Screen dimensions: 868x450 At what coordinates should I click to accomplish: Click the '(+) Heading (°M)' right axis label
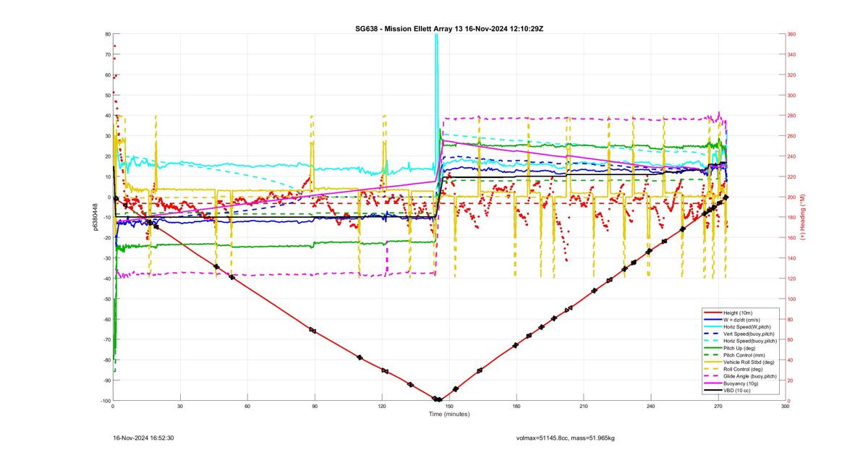point(802,217)
